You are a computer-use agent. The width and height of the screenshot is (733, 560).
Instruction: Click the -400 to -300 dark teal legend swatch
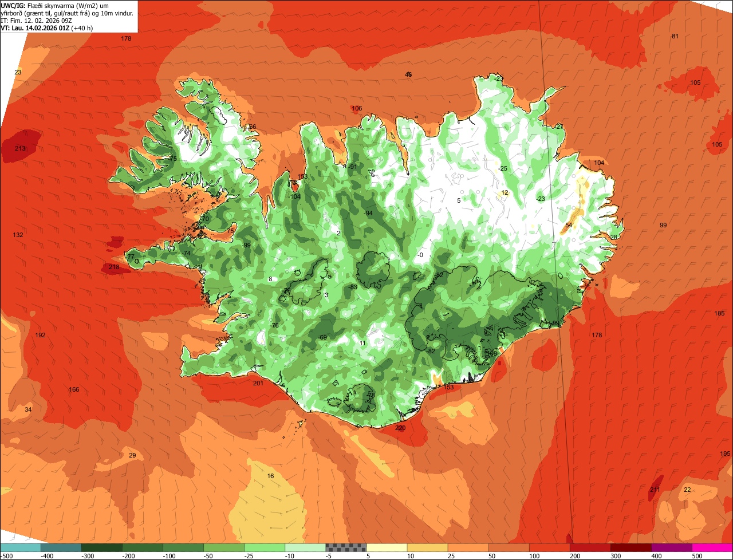(x=61, y=547)
